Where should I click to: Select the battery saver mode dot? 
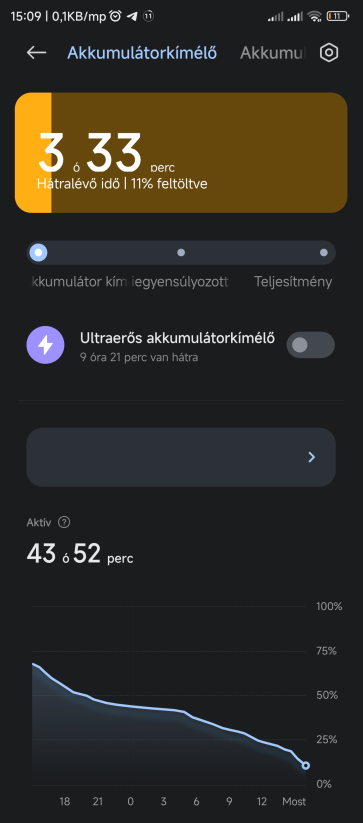(x=38, y=252)
